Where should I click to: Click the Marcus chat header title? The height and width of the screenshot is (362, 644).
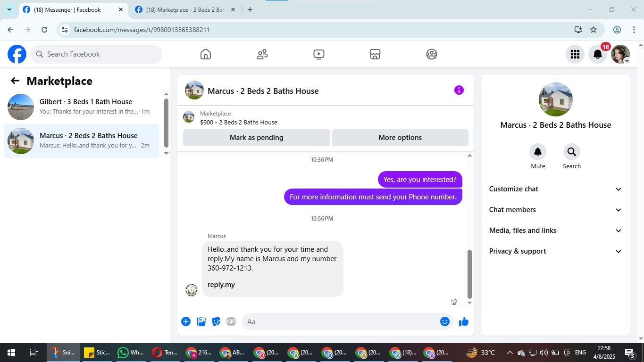[263, 91]
